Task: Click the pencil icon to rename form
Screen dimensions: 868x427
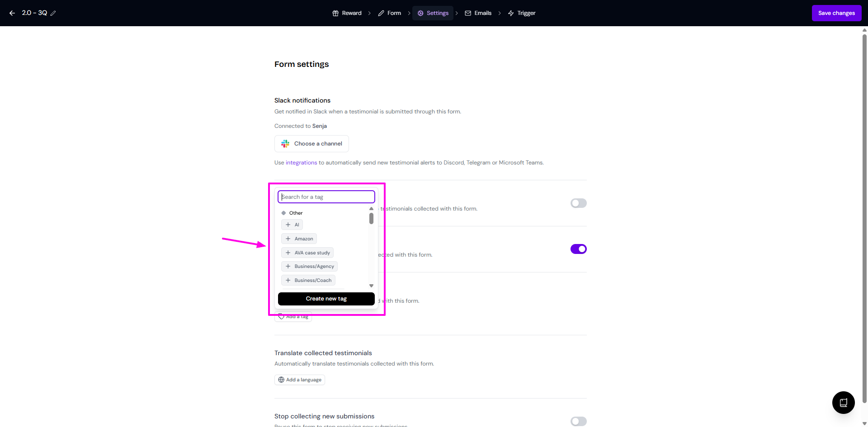Action: tap(53, 13)
